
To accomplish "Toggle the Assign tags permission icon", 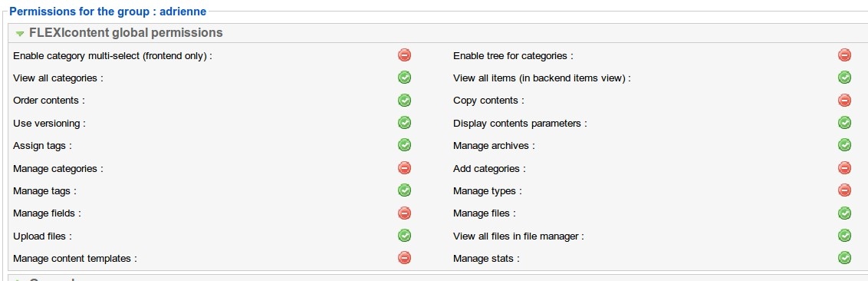I will 405,145.
